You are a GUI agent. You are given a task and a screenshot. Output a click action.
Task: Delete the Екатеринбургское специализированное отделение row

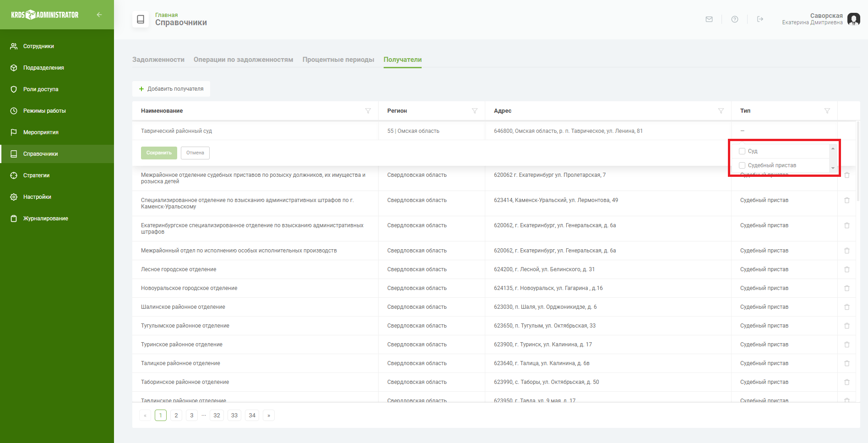(x=847, y=225)
